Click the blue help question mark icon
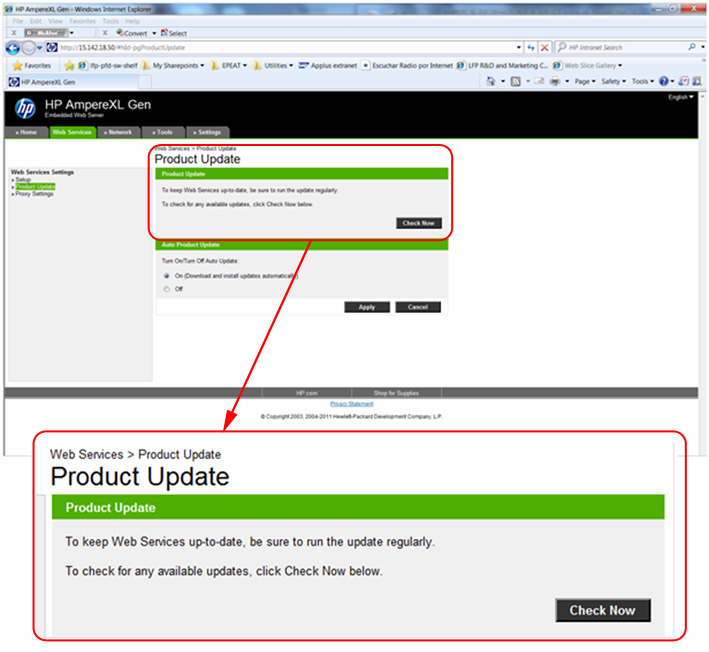This screenshot has width=709, height=652. 663,81
